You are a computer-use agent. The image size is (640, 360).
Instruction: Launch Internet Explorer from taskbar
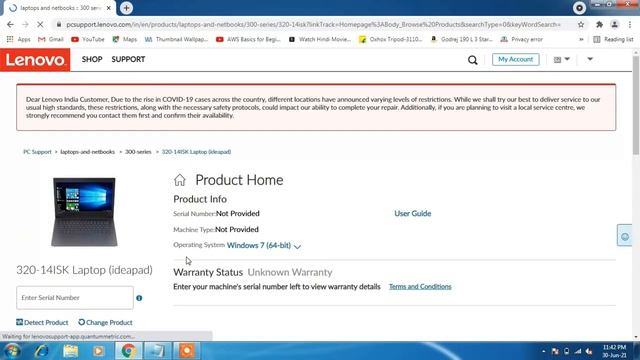coord(41,351)
